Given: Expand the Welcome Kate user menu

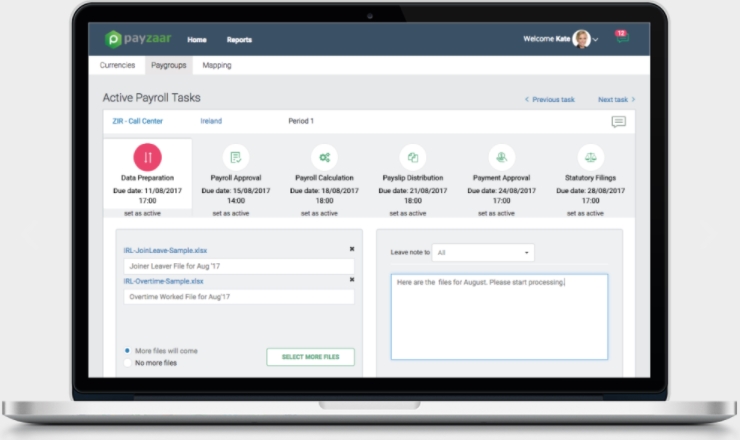Looking at the screenshot, I should tap(595, 40).
